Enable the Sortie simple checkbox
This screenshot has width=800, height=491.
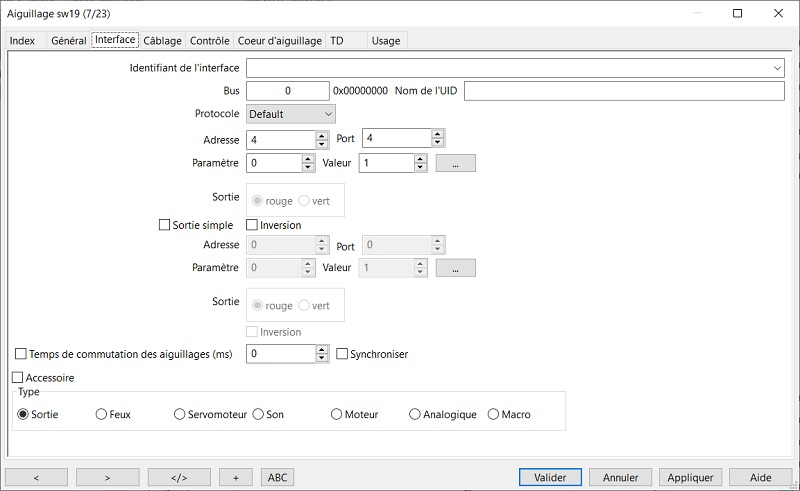[x=164, y=225]
